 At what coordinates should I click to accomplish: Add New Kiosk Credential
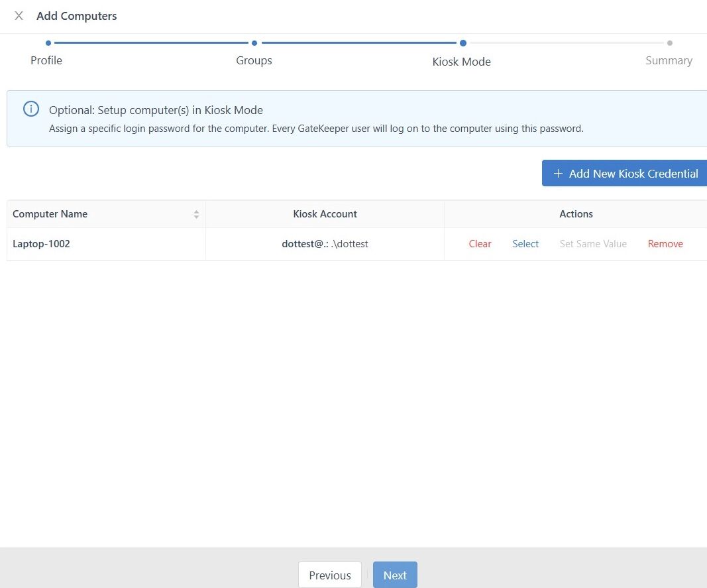click(624, 173)
